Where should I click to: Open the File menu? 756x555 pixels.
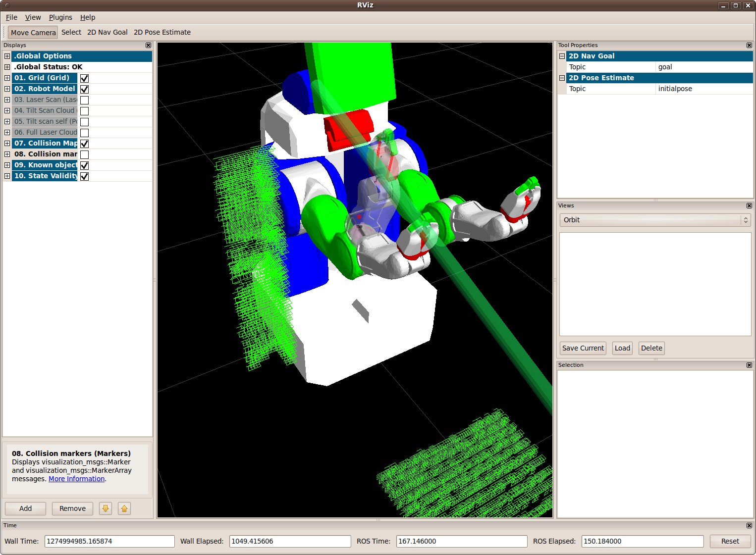click(11, 17)
